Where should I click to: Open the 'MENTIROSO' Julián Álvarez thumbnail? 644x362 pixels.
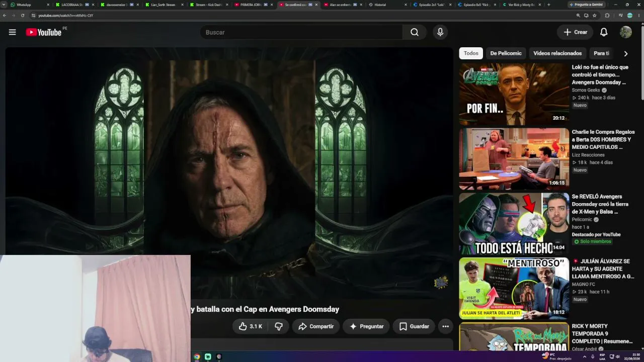514,289
